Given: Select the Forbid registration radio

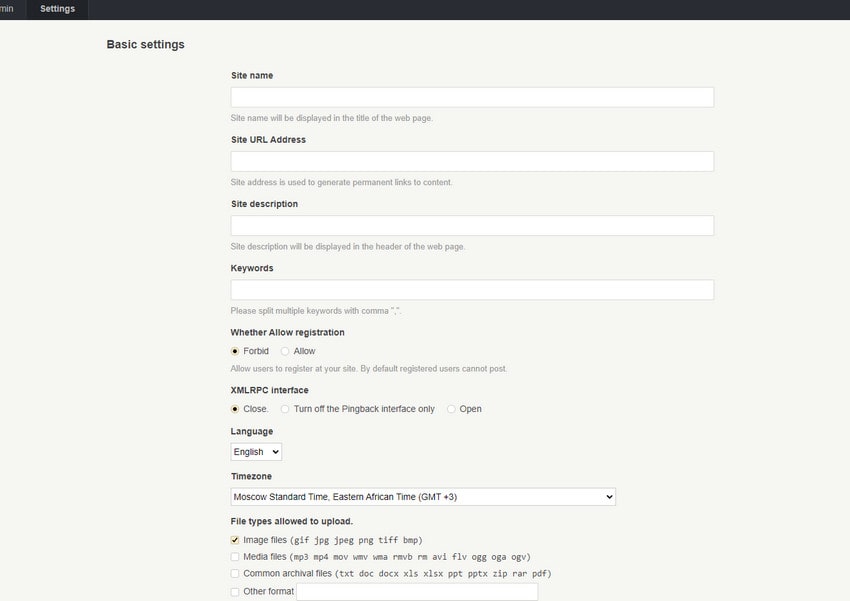Looking at the screenshot, I should [235, 352].
